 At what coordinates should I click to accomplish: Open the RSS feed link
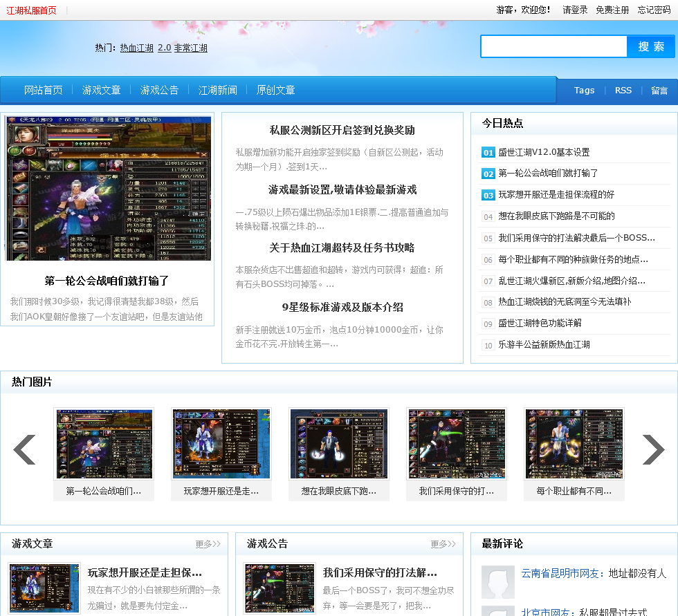[x=623, y=91]
